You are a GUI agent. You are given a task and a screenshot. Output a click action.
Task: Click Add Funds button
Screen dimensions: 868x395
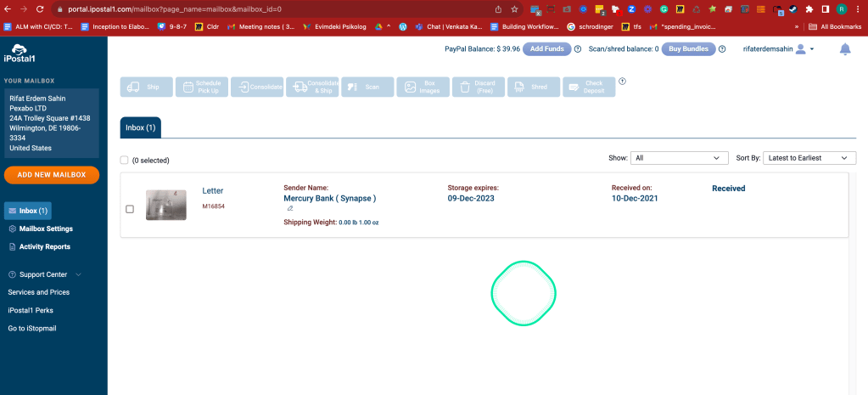(x=547, y=48)
